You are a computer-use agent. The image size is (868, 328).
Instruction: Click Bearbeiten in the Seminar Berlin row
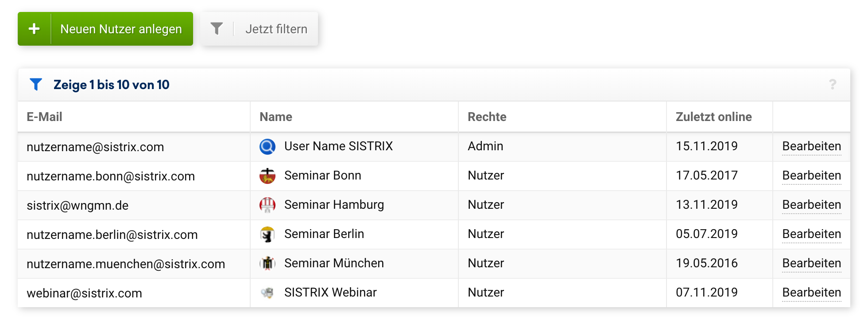point(811,234)
